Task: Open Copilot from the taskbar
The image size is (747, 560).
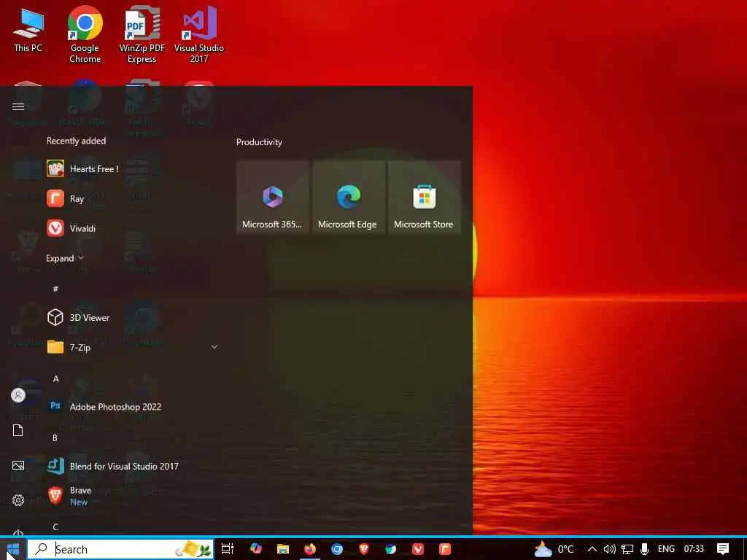Action: (256, 549)
